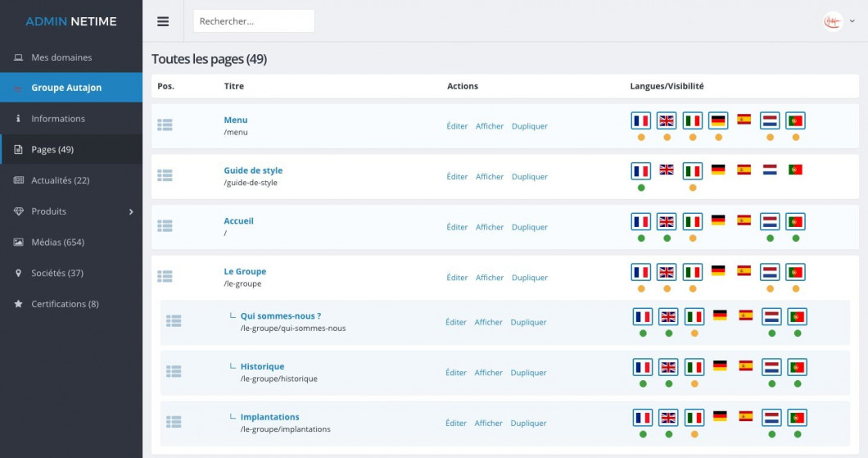
Task: Click Dupliquer for Qui sommes-nous
Action: tap(529, 322)
